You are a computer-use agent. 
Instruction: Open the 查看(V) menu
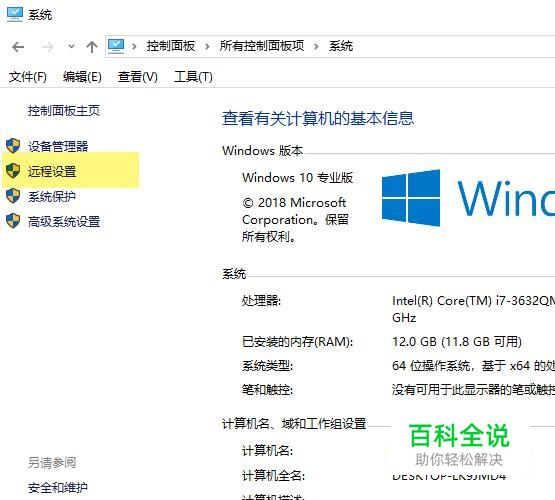[138, 77]
